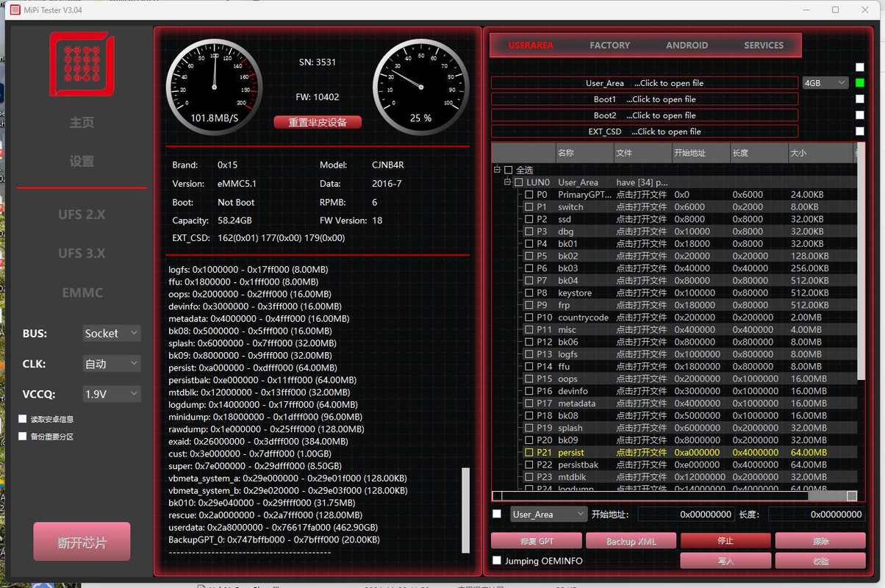Switch to the SERVICES tab
This screenshot has width=885, height=588.
point(763,45)
